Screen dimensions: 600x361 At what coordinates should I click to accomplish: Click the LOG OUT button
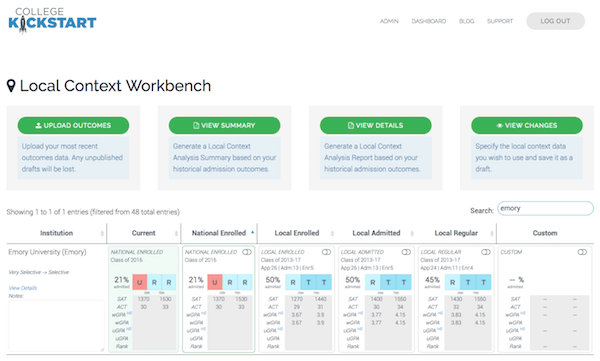pyautogui.click(x=555, y=21)
